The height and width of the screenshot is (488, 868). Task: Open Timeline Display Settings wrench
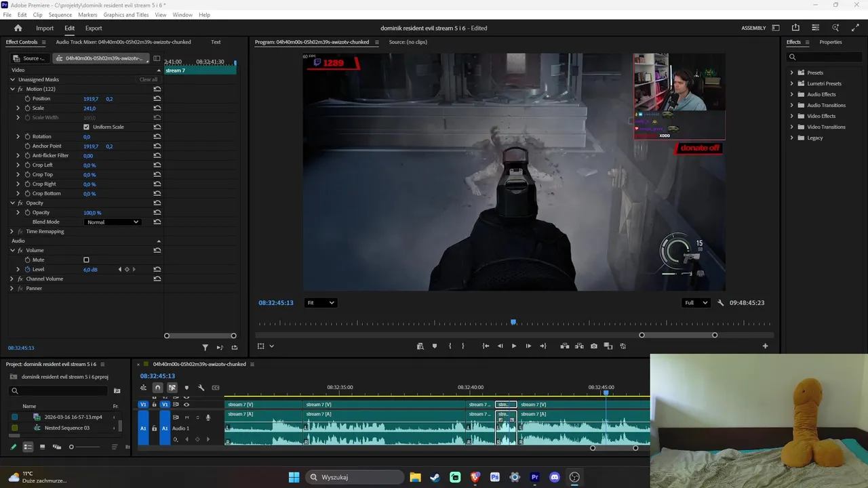(x=201, y=388)
